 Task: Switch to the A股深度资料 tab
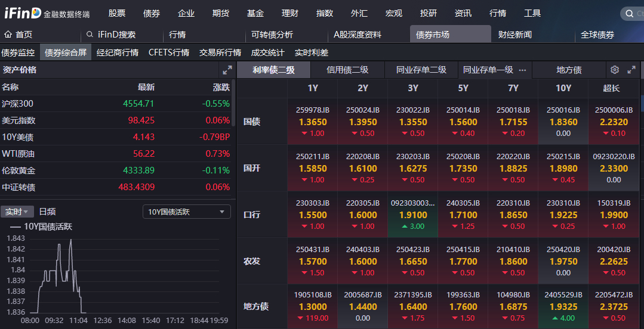368,35
